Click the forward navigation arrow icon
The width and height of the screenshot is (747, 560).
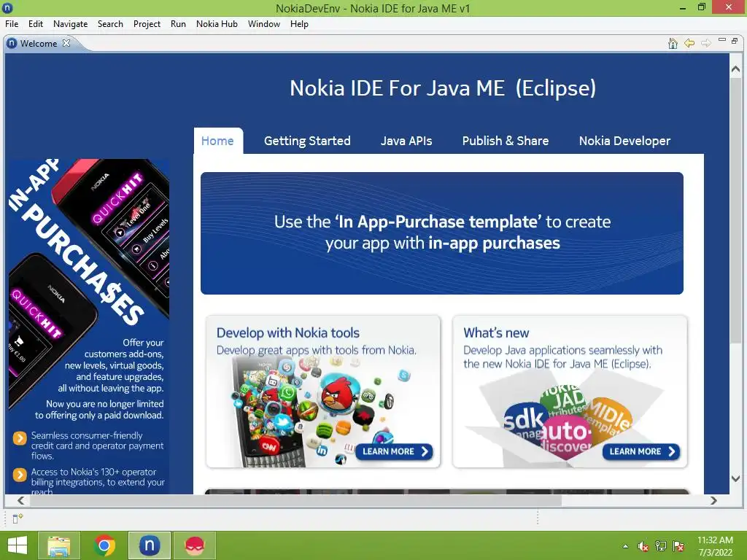click(x=706, y=43)
